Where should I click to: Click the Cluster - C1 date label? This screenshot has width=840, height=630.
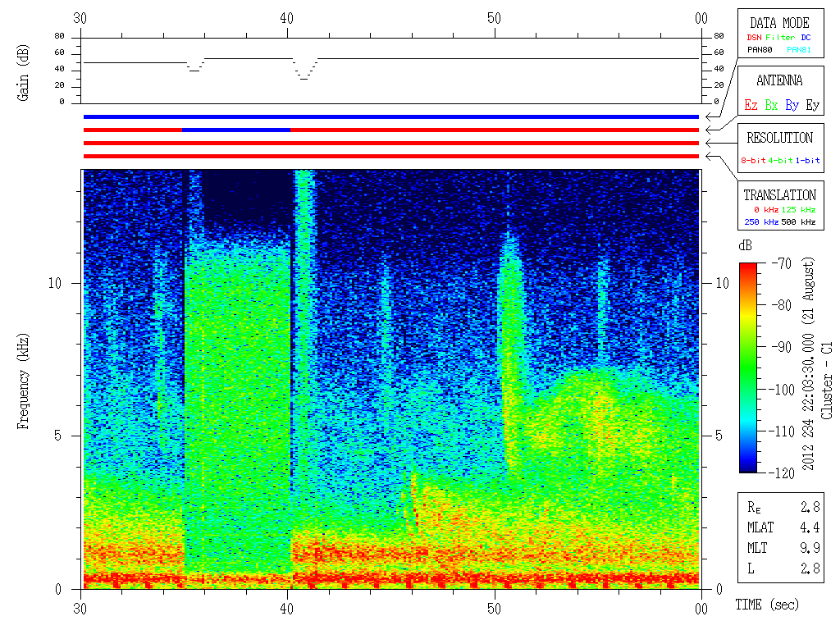[x=826, y=380]
